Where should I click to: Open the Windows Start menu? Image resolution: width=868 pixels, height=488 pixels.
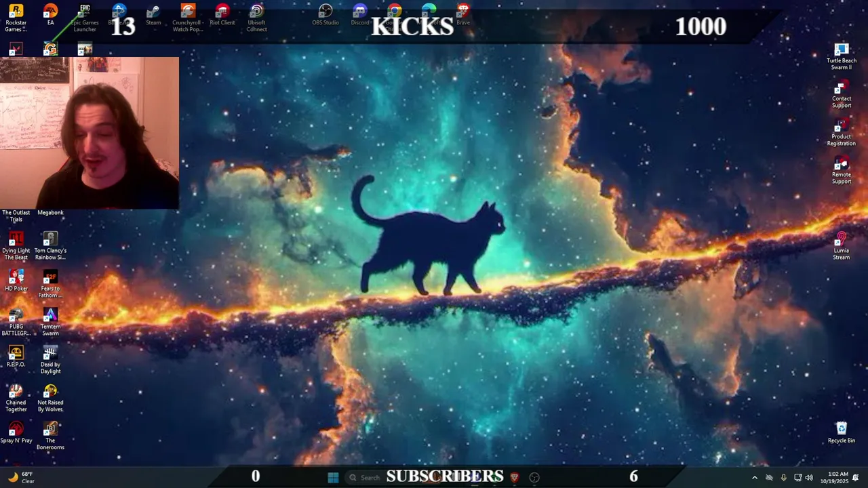(x=333, y=477)
